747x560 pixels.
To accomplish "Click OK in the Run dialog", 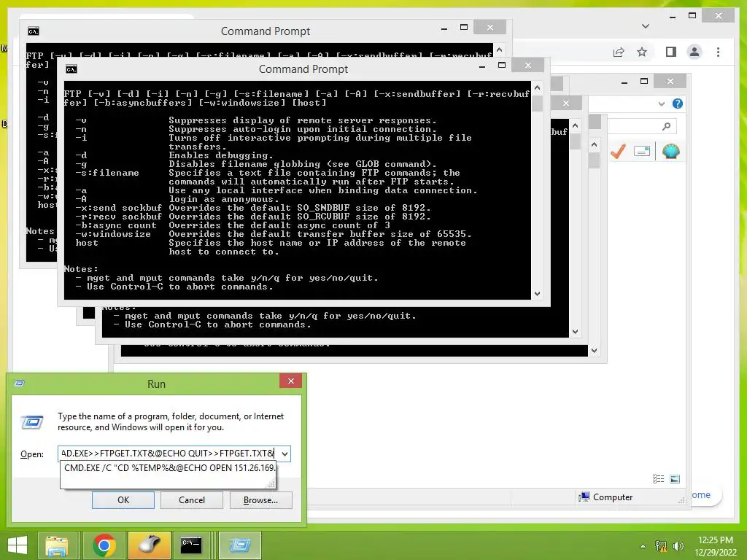I will pyautogui.click(x=123, y=500).
